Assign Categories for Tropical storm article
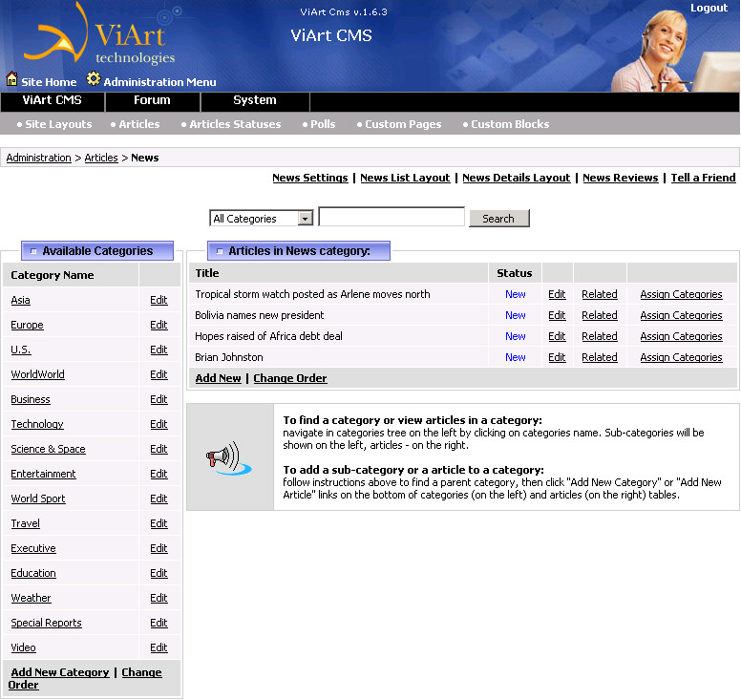Image resolution: width=741 pixels, height=700 pixels. pos(681,294)
